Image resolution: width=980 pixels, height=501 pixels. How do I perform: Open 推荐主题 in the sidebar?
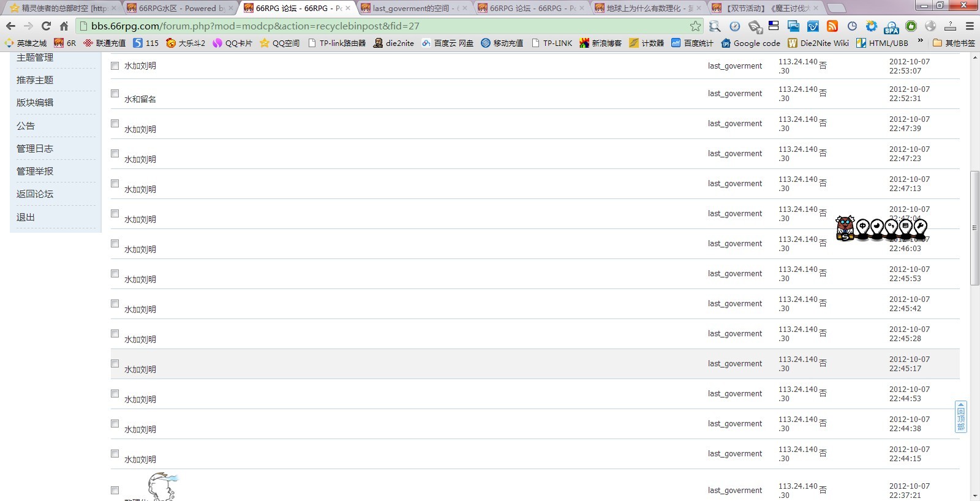tap(35, 80)
